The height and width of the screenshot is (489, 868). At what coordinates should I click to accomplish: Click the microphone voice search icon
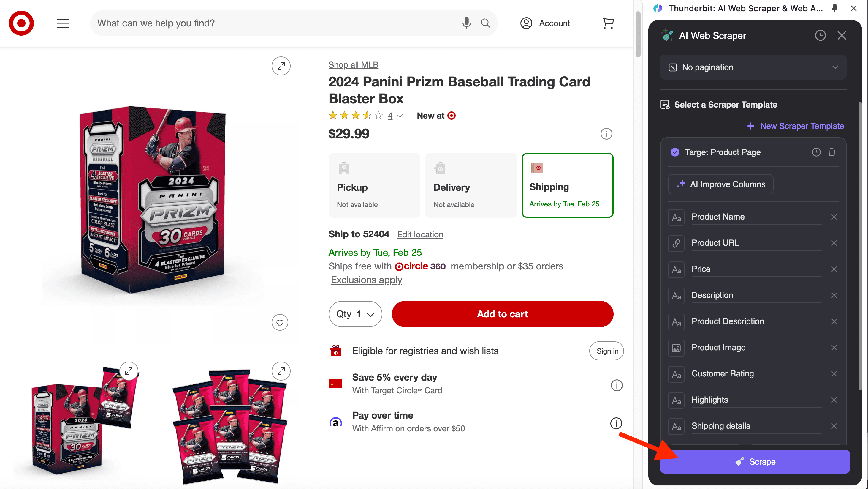coord(466,23)
